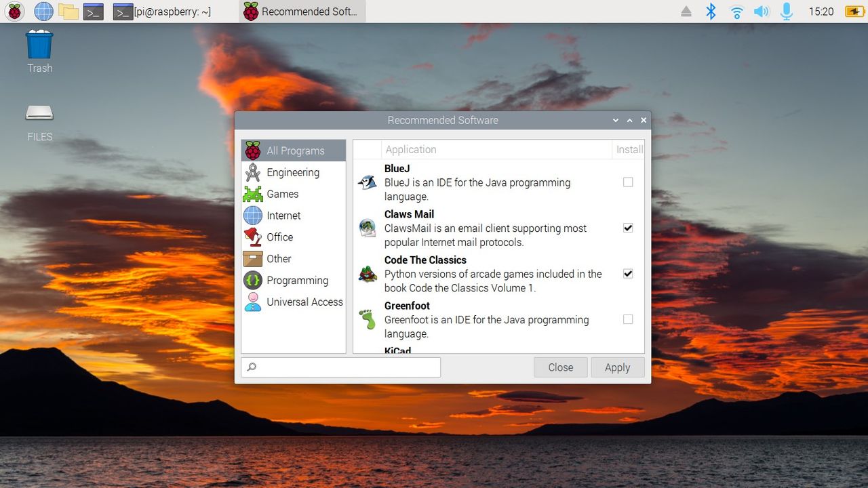Screen dimensions: 868x488
Task: Click the box icon beside Other
Action: point(253,259)
